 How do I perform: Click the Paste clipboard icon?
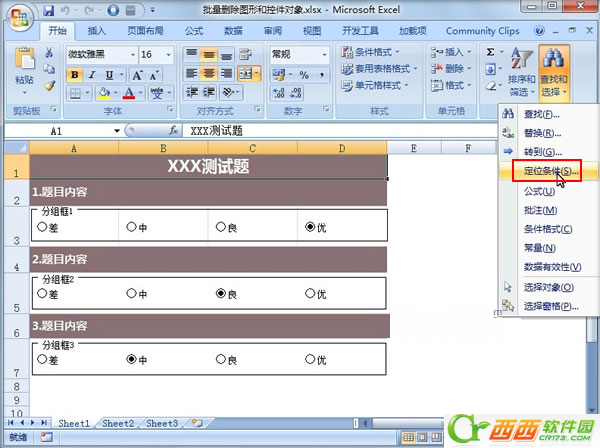[x=24, y=59]
